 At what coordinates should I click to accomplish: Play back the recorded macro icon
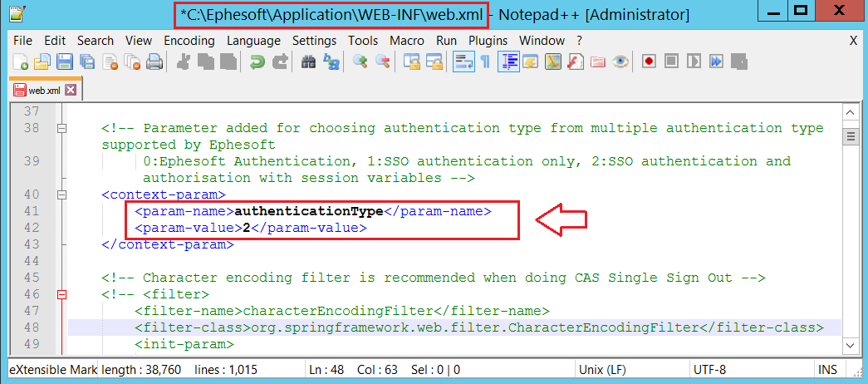click(x=694, y=61)
